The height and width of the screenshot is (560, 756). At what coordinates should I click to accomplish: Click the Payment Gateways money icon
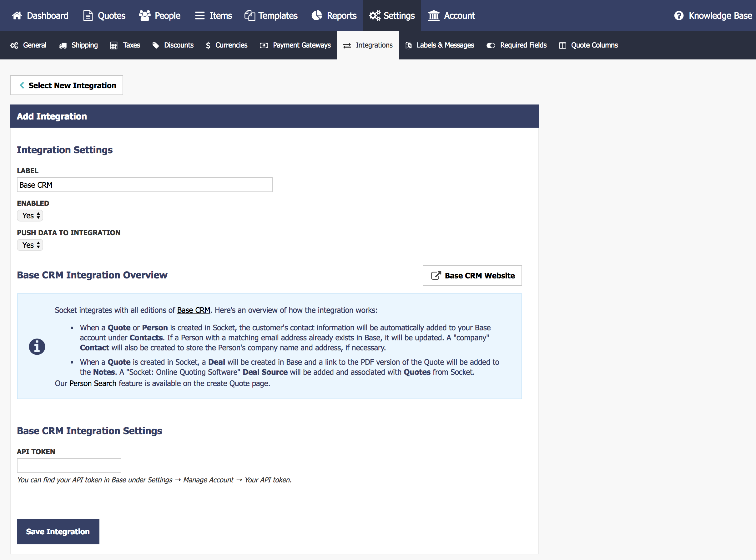[264, 45]
